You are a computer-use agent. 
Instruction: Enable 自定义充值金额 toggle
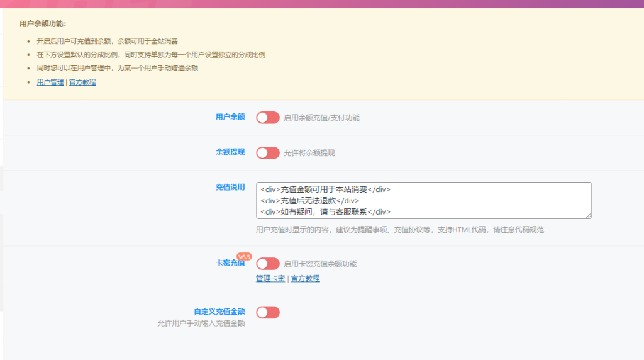pos(268,312)
